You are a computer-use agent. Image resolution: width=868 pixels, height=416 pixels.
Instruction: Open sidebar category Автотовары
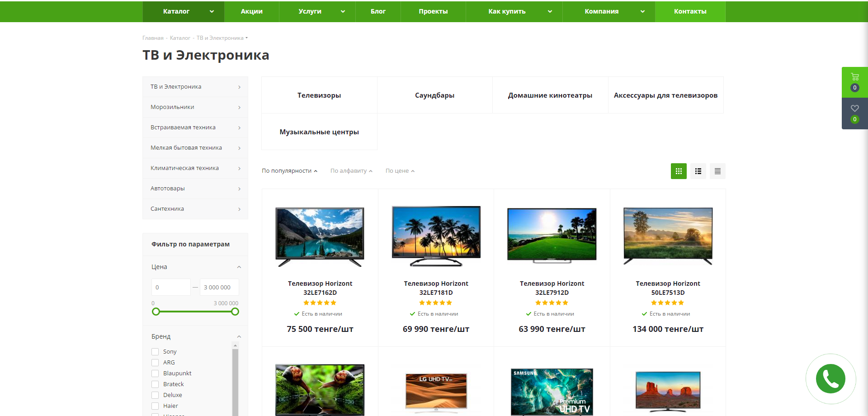[195, 189]
